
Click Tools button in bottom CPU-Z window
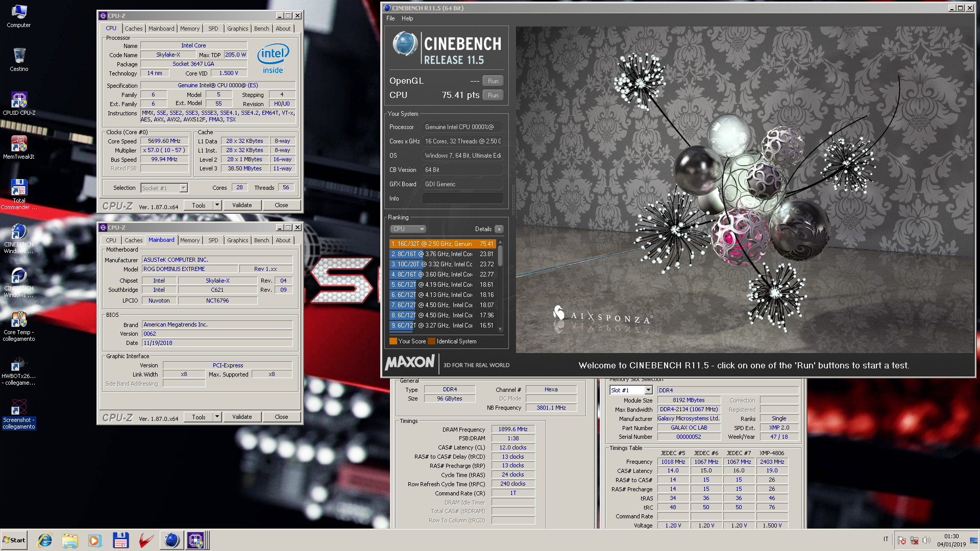click(x=199, y=417)
